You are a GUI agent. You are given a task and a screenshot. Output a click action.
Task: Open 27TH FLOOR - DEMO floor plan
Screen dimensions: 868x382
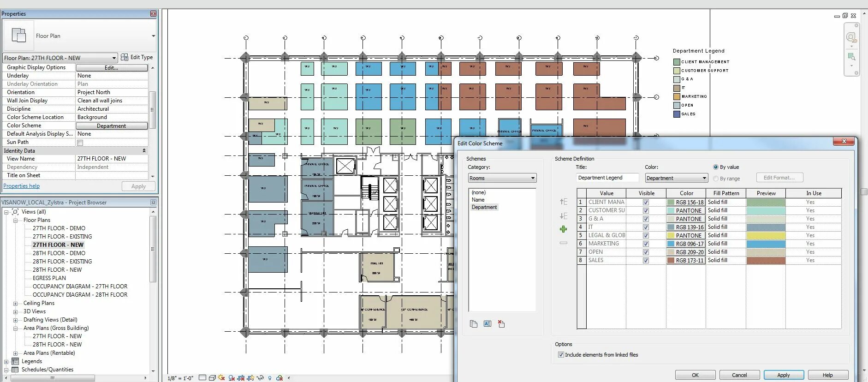pos(59,228)
